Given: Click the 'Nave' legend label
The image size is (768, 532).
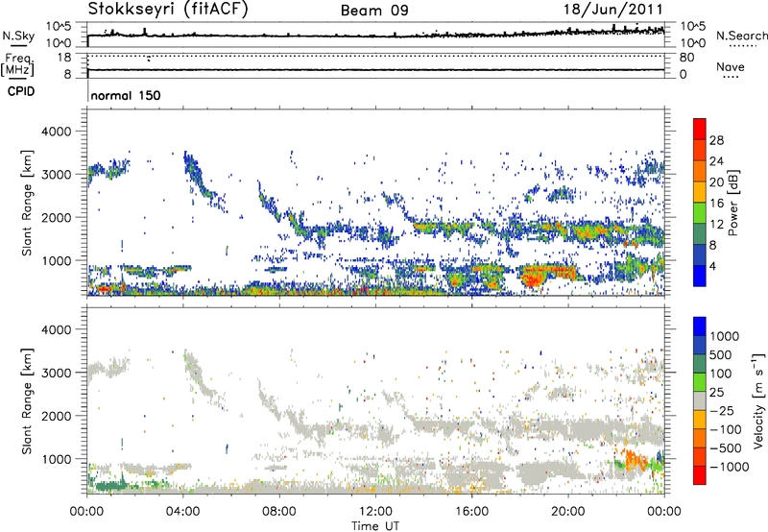Looking at the screenshot, I should point(731,67).
